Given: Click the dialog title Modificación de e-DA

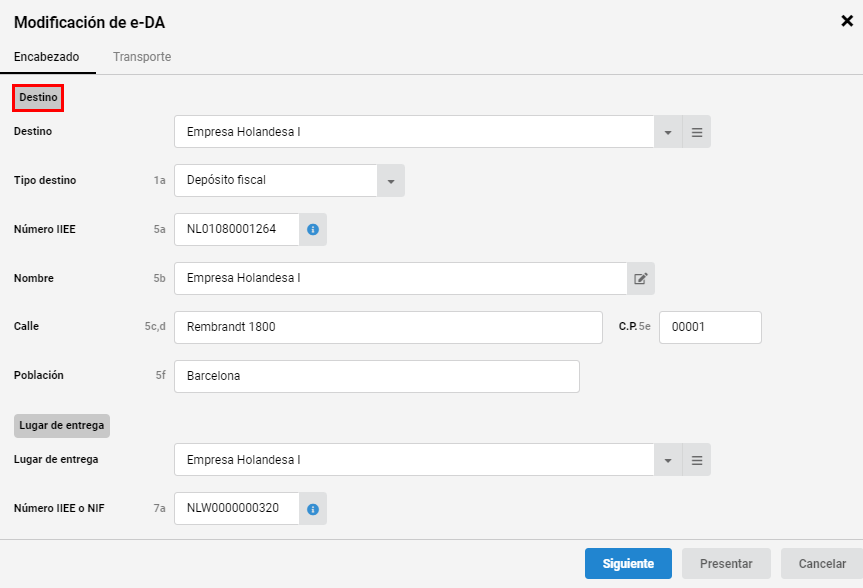Looking at the screenshot, I should tap(89, 23).
